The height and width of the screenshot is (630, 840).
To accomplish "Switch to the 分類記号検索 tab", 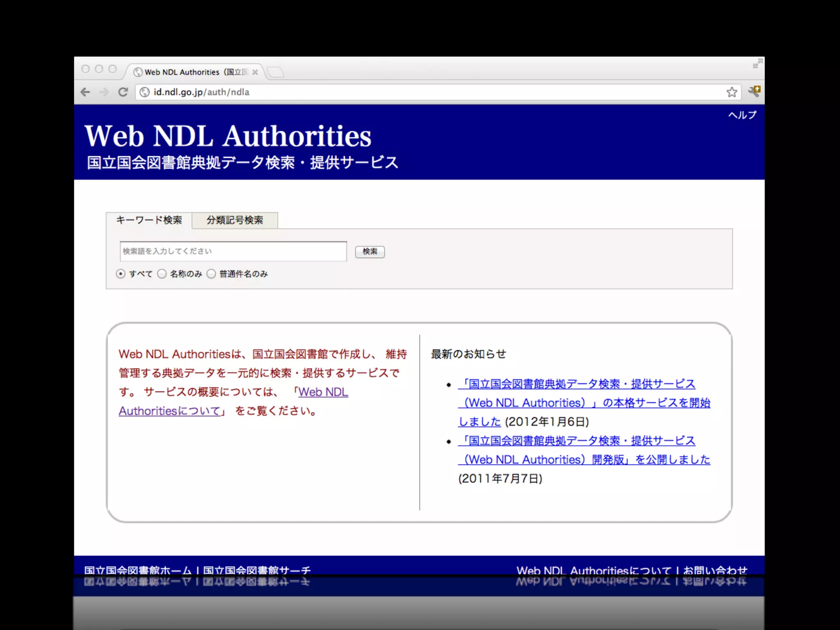I will [x=235, y=220].
